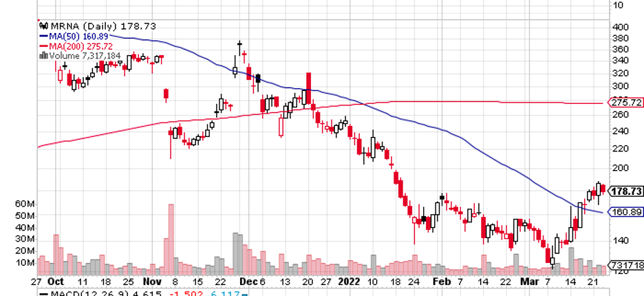Click the 60M label on volume axis
The width and height of the screenshot is (644, 296).
(25, 204)
